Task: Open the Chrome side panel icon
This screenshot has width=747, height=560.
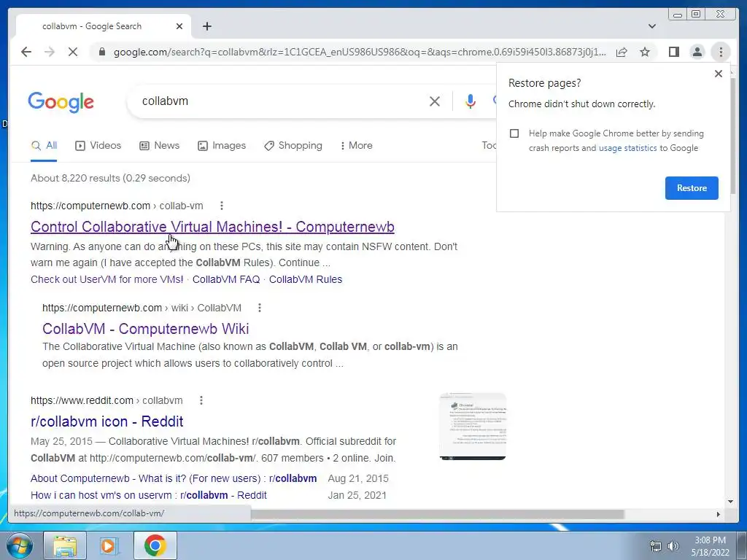Action: click(673, 52)
